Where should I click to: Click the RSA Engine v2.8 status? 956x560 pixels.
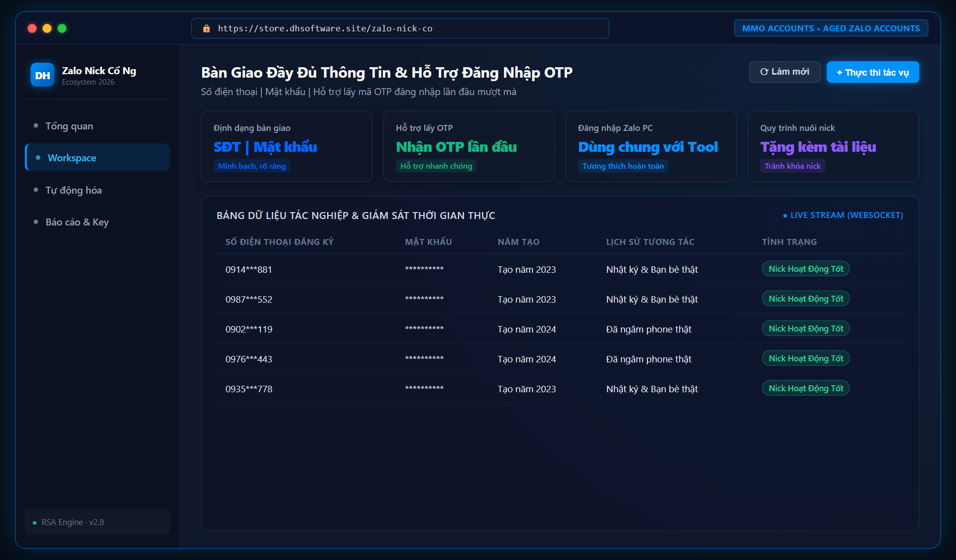coord(98,522)
